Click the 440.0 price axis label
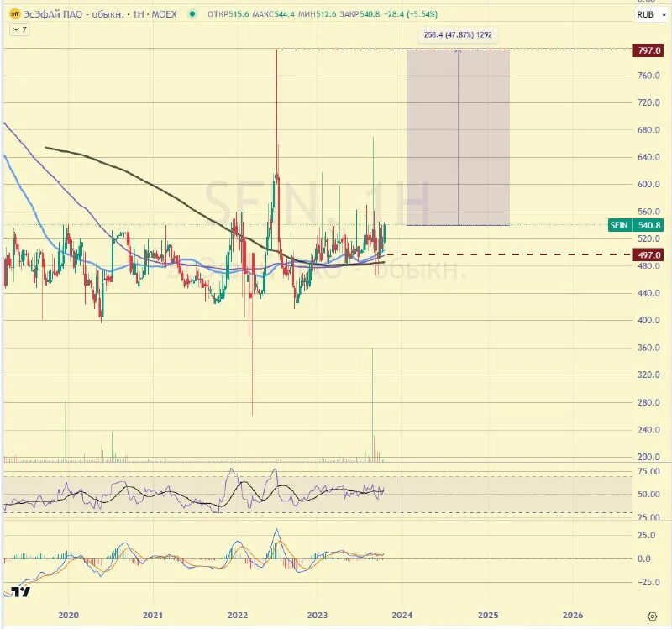The width and height of the screenshot is (672, 629). pyautogui.click(x=648, y=293)
